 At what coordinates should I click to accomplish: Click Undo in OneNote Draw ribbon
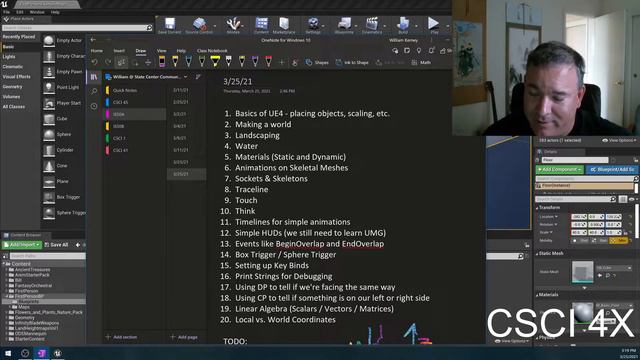click(95, 62)
